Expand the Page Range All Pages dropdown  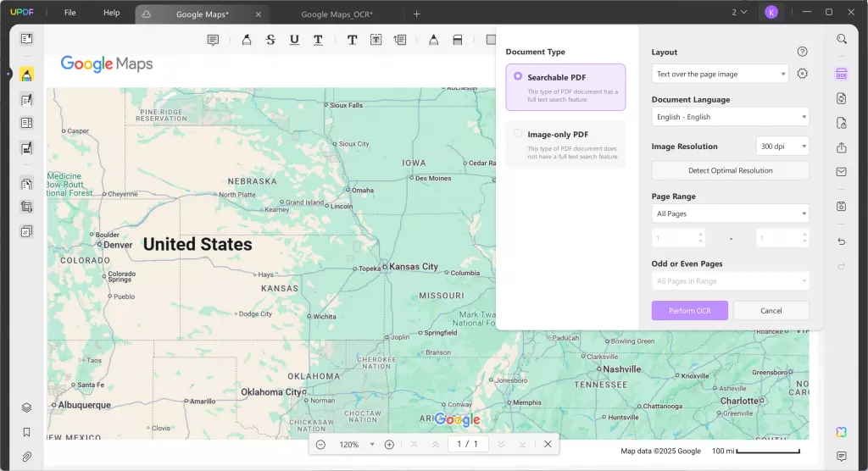pyautogui.click(x=730, y=213)
